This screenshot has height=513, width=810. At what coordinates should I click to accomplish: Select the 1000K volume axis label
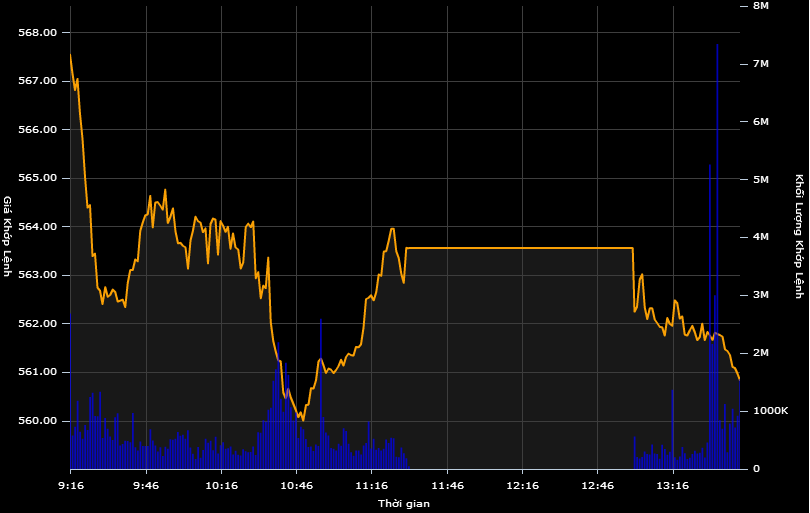tap(770, 411)
